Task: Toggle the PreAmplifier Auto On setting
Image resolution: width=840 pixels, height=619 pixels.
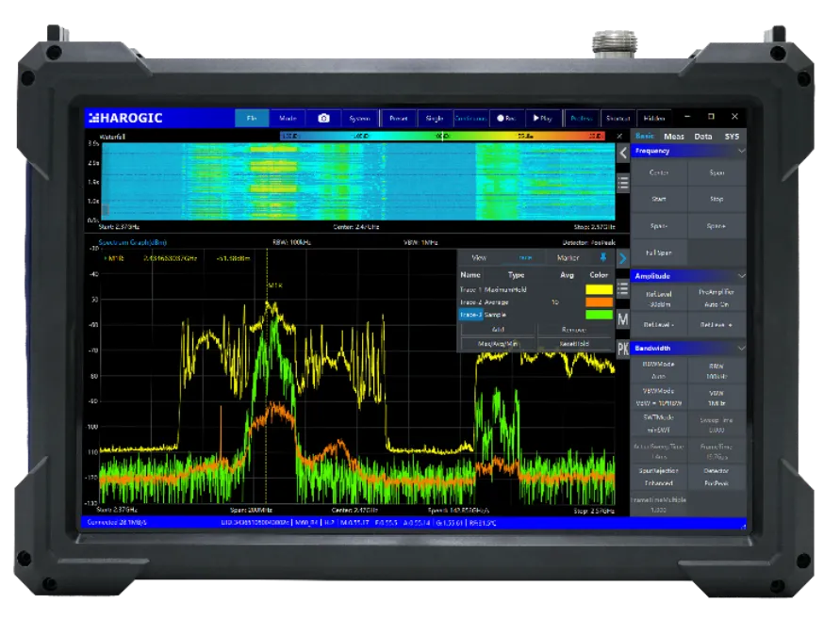Action: [x=716, y=298]
